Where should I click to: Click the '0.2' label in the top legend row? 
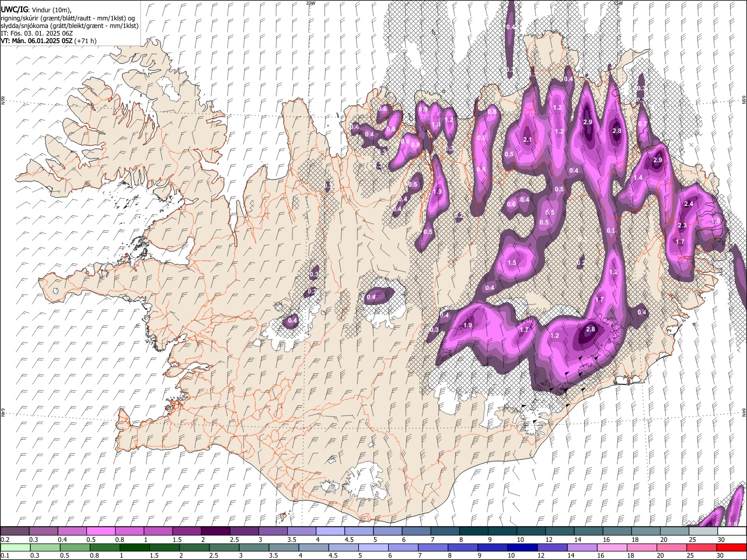[x=5, y=540]
